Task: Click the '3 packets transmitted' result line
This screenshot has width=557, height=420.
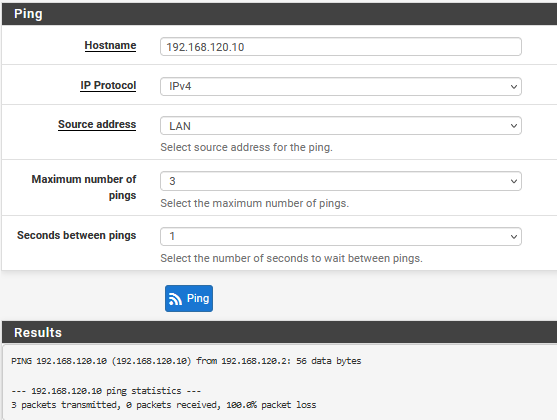Action: (163, 405)
